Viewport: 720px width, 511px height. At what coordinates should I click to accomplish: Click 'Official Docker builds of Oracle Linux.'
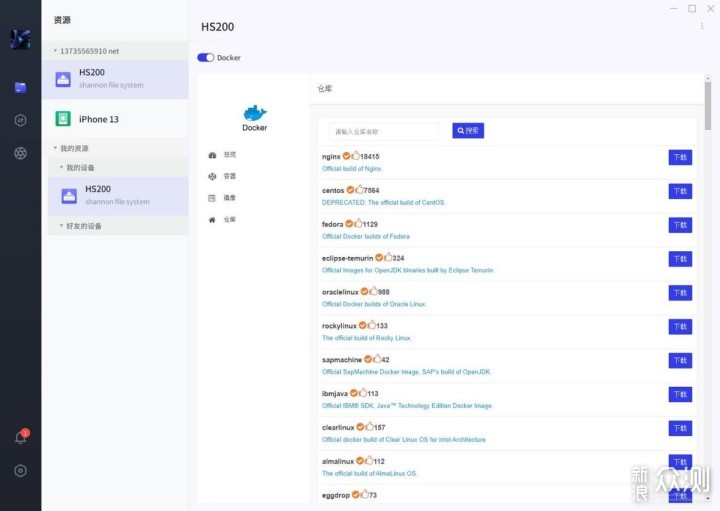pyautogui.click(x=374, y=304)
